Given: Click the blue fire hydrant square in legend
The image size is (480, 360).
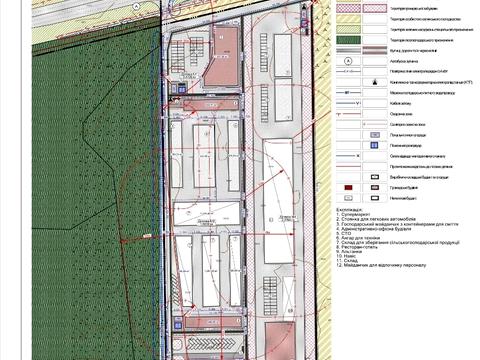Looking at the screenshot, I should pos(375,145).
